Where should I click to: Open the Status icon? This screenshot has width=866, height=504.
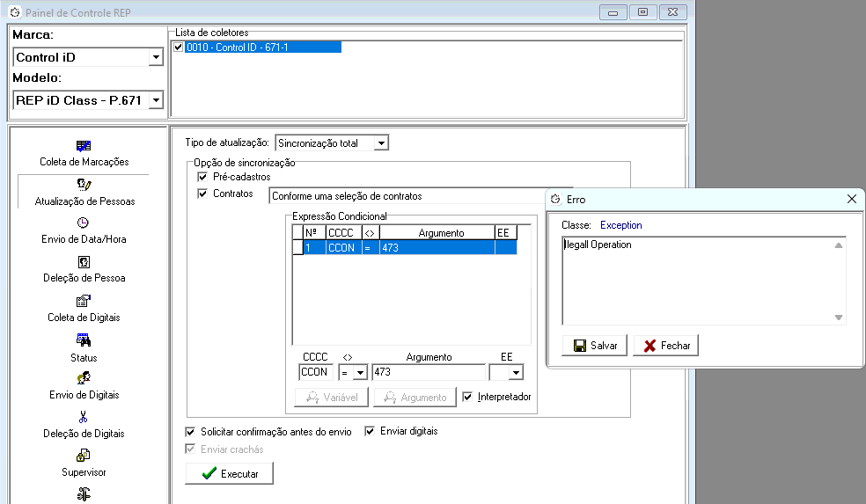(84, 340)
